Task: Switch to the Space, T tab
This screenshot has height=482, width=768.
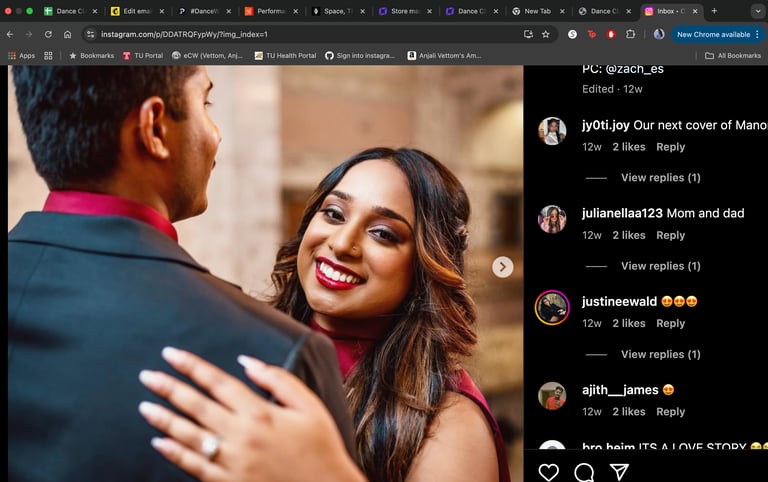Action: (338, 11)
